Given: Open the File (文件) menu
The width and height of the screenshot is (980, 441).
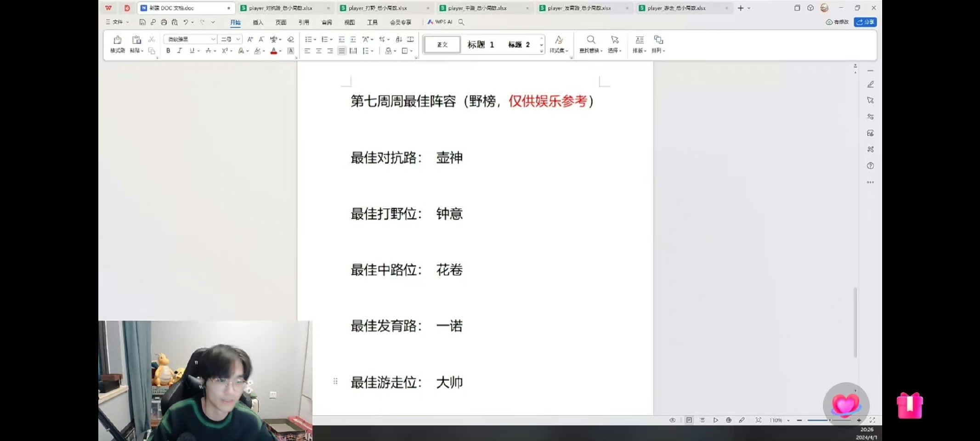Looking at the screenshot, I should pos(118,22).
